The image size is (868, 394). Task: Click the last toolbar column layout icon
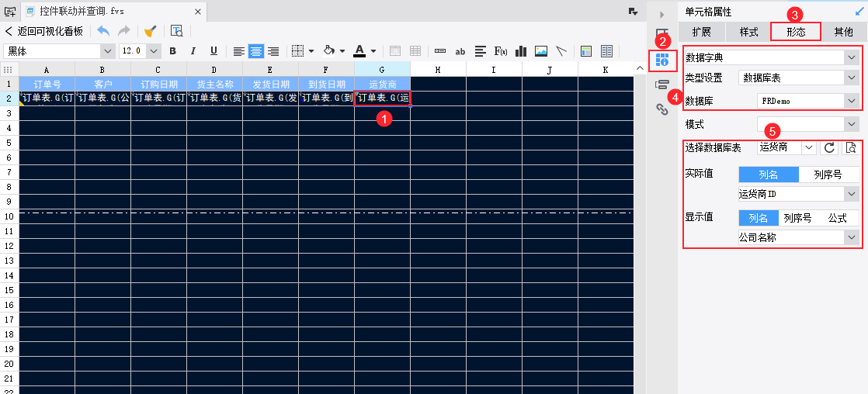pyautogui.click(x=606, y=51)
